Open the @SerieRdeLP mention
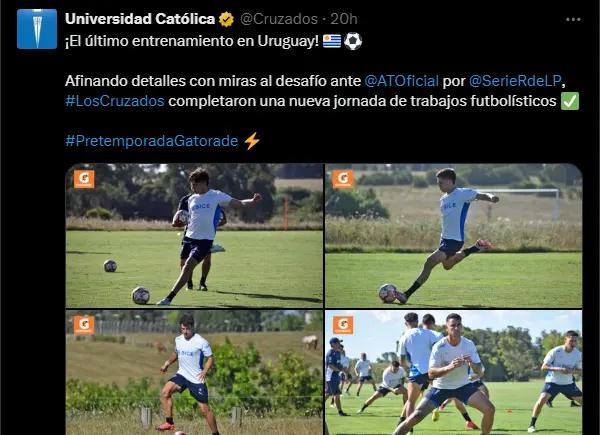This screenshot has width=600, height=435. coord(515,81)
